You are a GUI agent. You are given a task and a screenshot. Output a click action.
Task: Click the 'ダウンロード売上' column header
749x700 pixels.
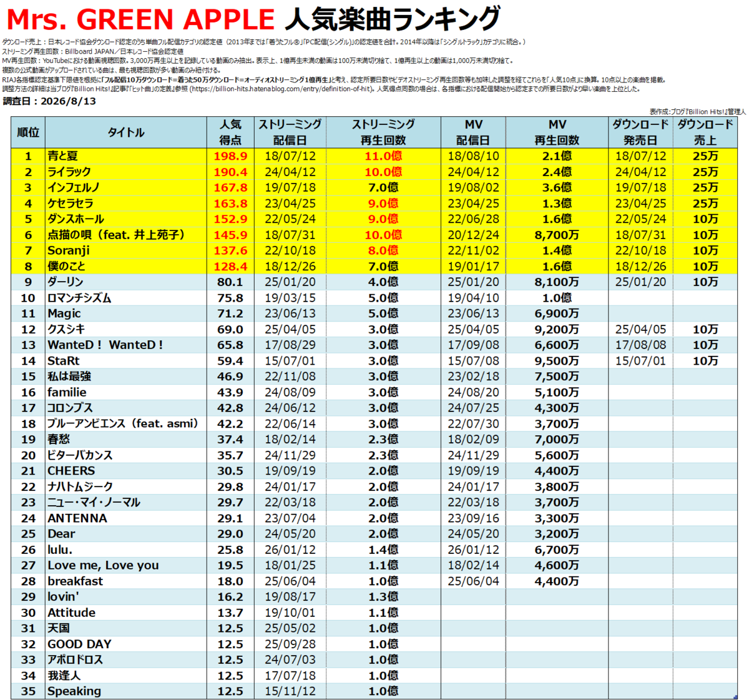705,132
